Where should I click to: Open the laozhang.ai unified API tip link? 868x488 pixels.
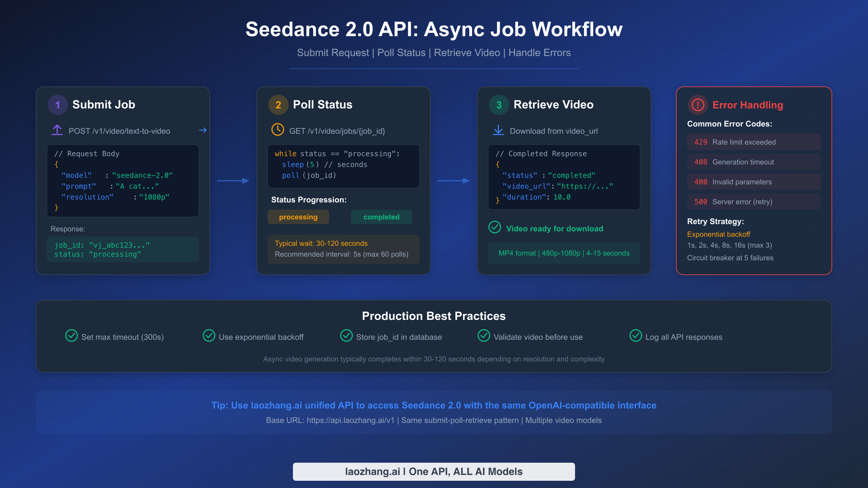click(434, 405)
